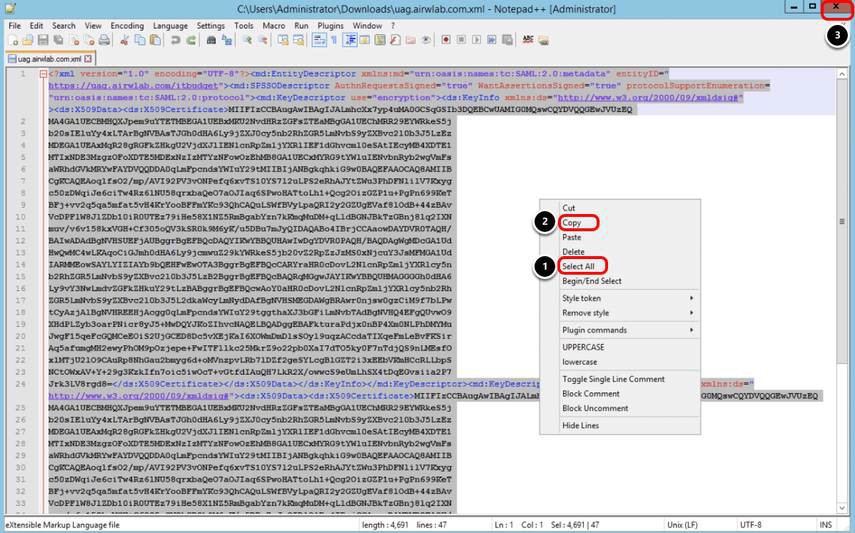Click the UTF-8 encoding in status bar

tap(750, 525)
